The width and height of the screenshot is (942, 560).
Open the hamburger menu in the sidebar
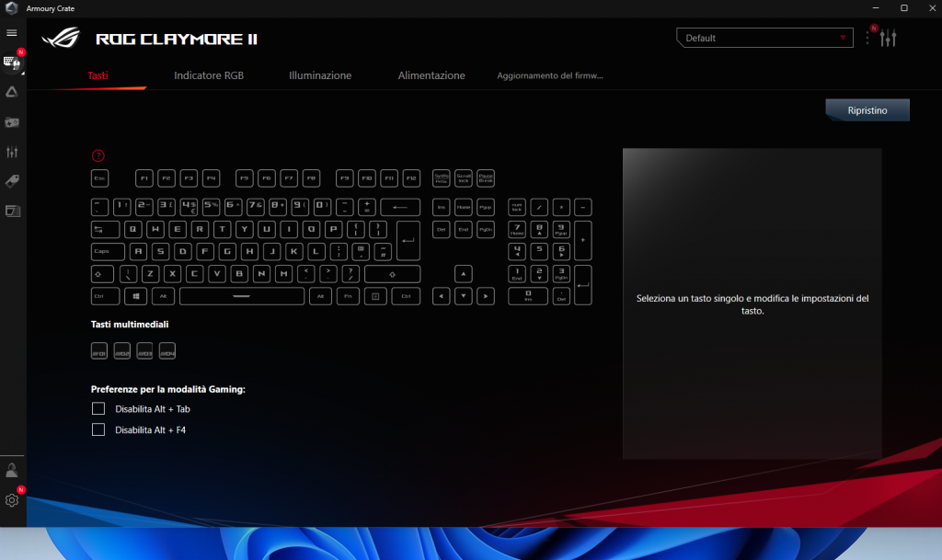[11, 33]
